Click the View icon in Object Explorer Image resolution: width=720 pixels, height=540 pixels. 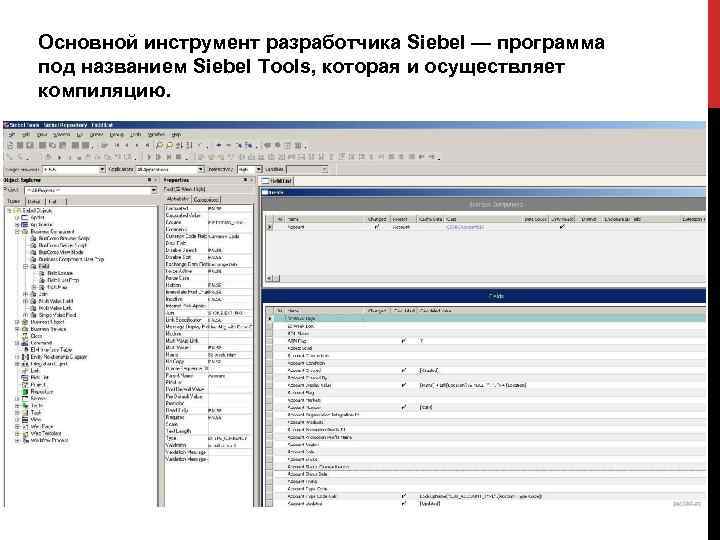(25, 420)
